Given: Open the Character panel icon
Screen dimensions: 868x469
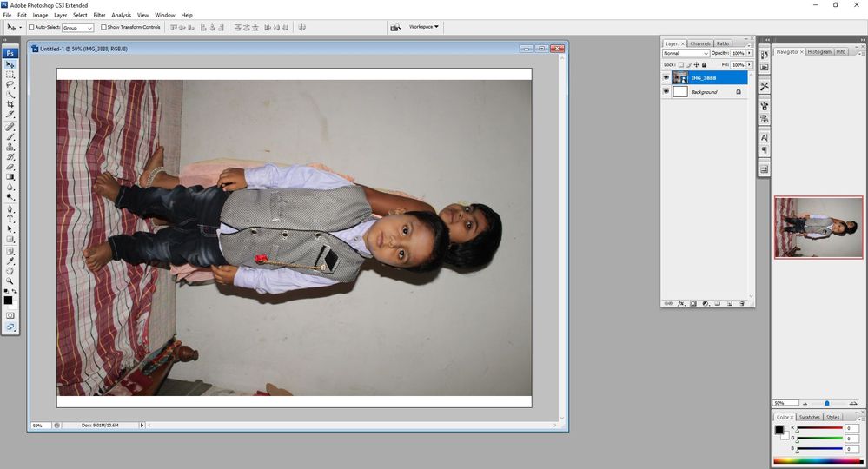Looking at the screenshot, I should 764,138.
